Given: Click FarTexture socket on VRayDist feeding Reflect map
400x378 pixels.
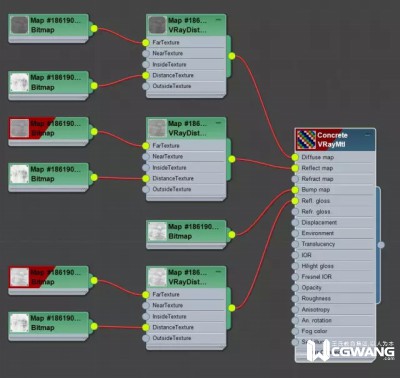Looking at the screenshot, I should (146, 146).
